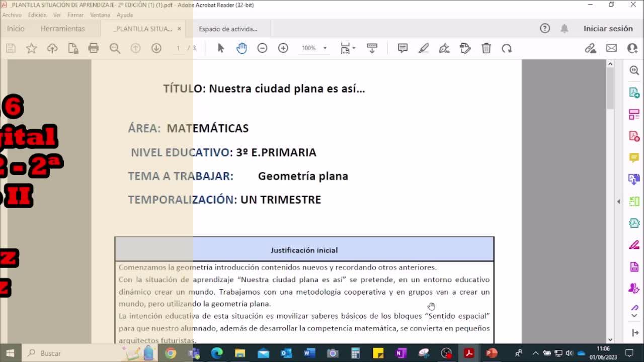Close the _PLANTILLA SITUA... document tab

[x=179, y=29]
